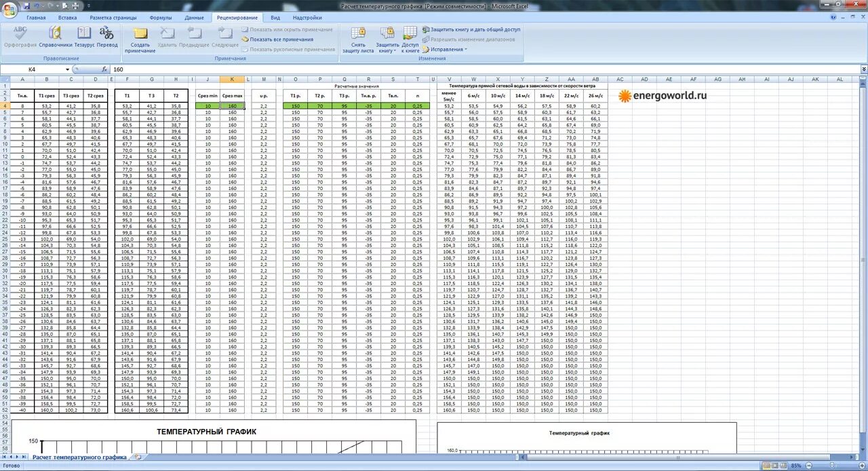
Task: Expand the Защитить книгу dropdown
Action: pyautogui.click(x=388, y=51)
